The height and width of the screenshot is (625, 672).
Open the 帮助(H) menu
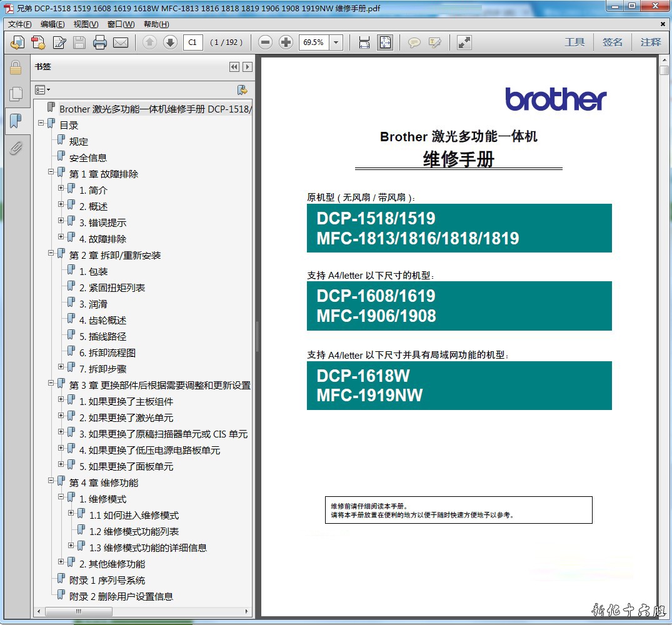pos(156,24)
